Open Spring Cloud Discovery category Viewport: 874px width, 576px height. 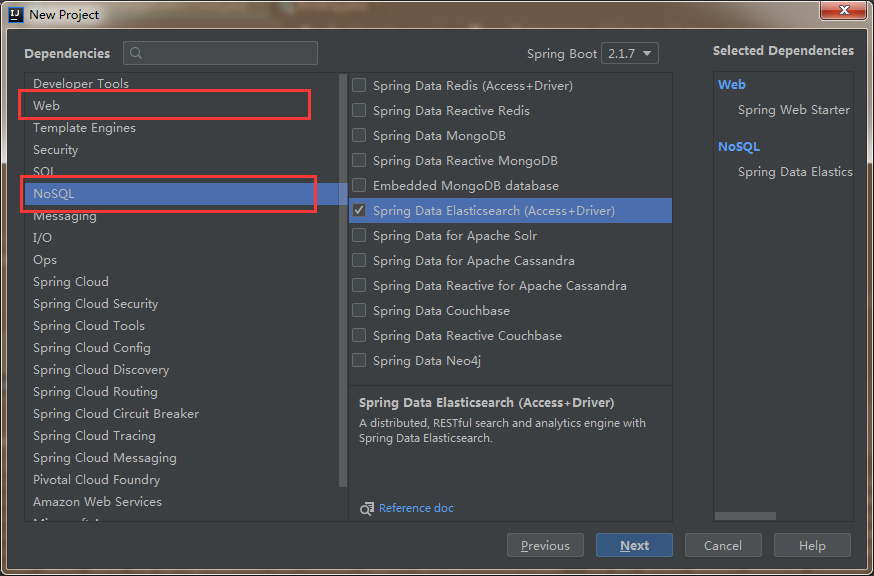point(182,370)
